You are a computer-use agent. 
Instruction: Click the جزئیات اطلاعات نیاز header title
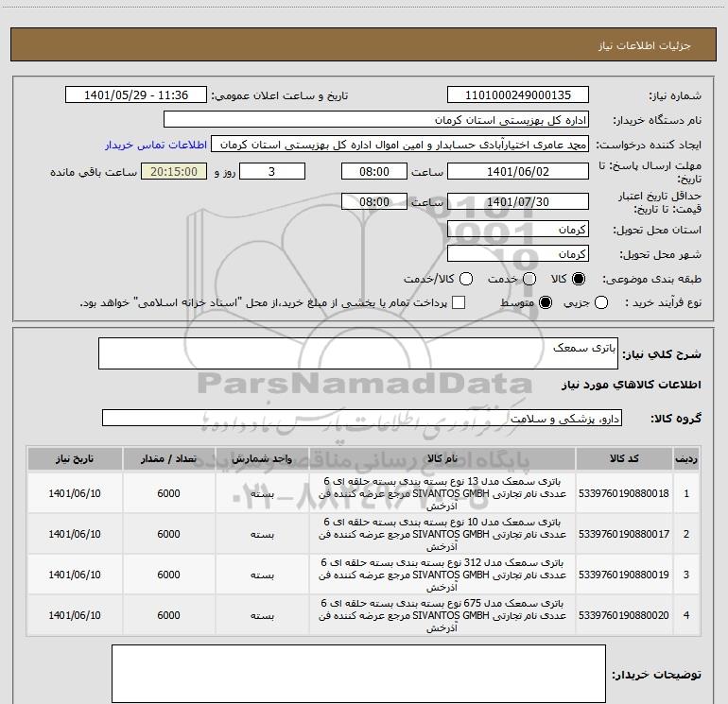pos(645,45)
